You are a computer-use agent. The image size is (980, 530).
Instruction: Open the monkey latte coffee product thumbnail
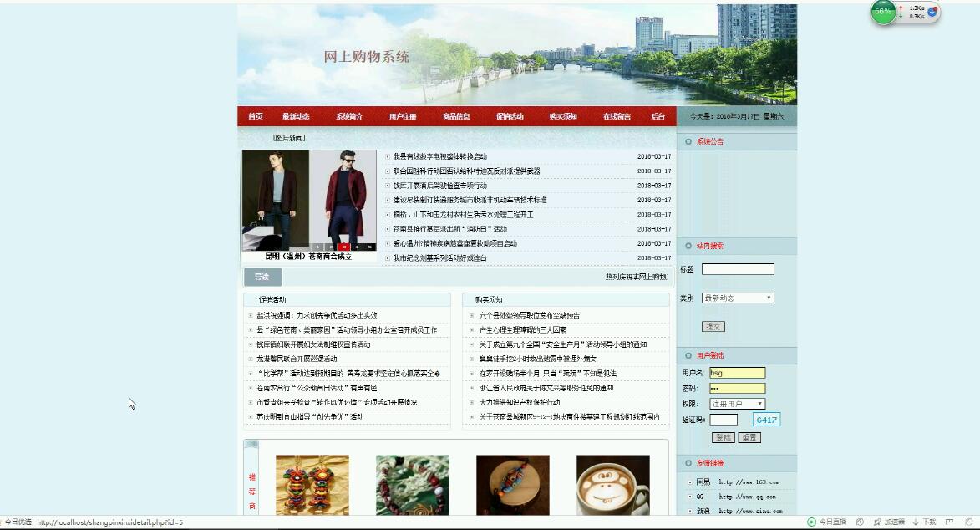(x=613, y=485)
